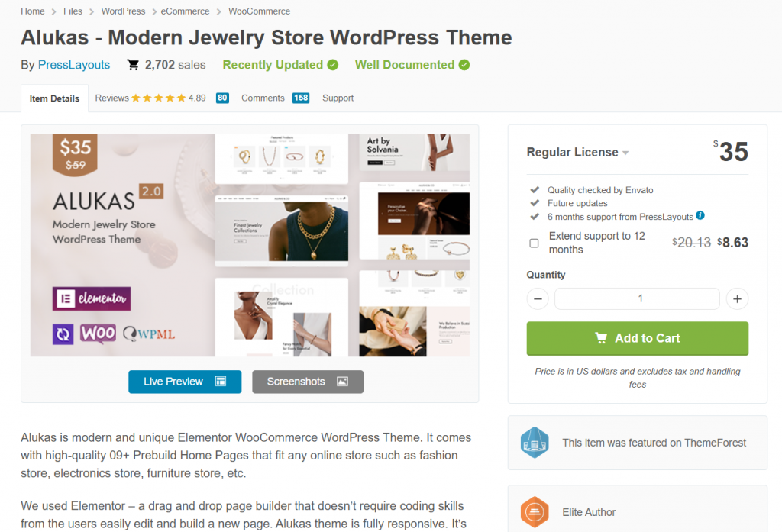Click the Well Documented green checkmark badge
The height and width of the screenshot is (532, 782).
[464, 65]
